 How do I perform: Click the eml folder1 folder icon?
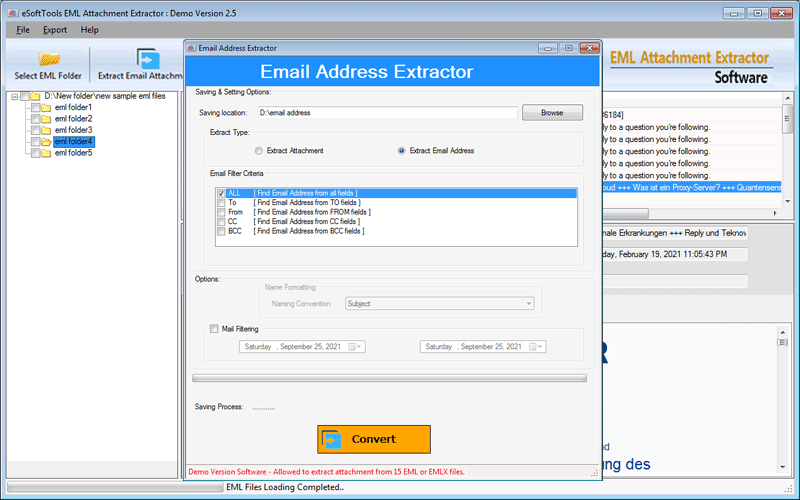coord(46,108)
